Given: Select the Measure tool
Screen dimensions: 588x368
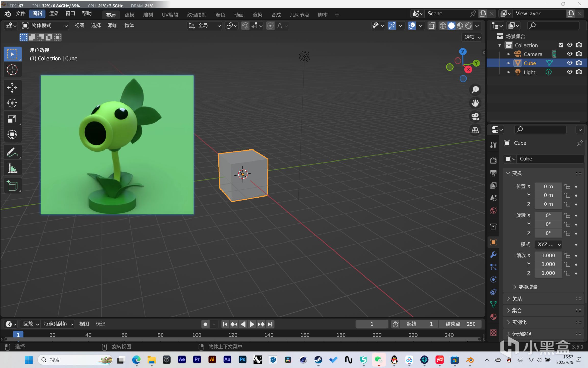Looking at the screenshot, I should (12, 168).
